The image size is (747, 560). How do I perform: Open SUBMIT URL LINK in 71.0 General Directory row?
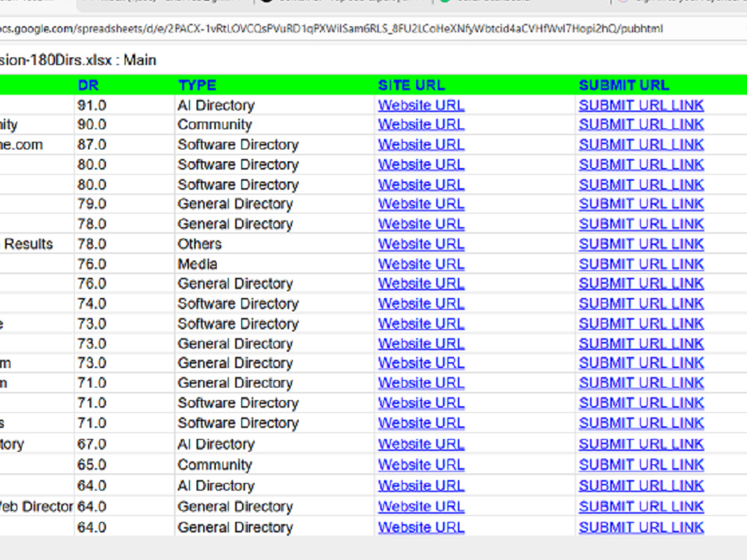[x=641, y=383]
